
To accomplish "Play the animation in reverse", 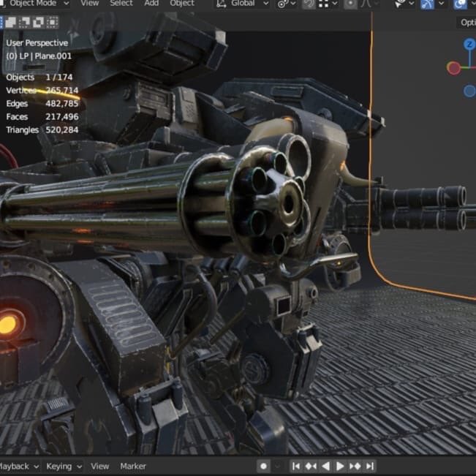I will pos(325,466).
